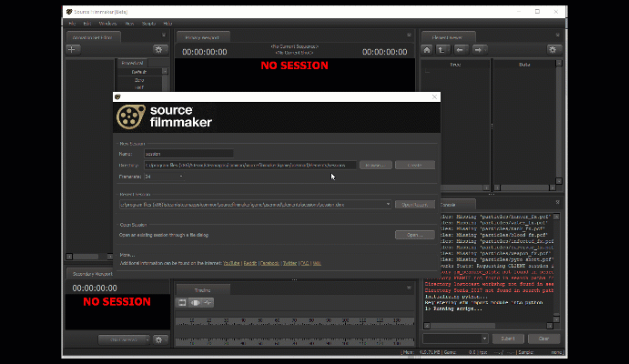This screenshot has height=364, width=629.
Task: Select the Animation Set Editor tab
Action: [93, 37]
